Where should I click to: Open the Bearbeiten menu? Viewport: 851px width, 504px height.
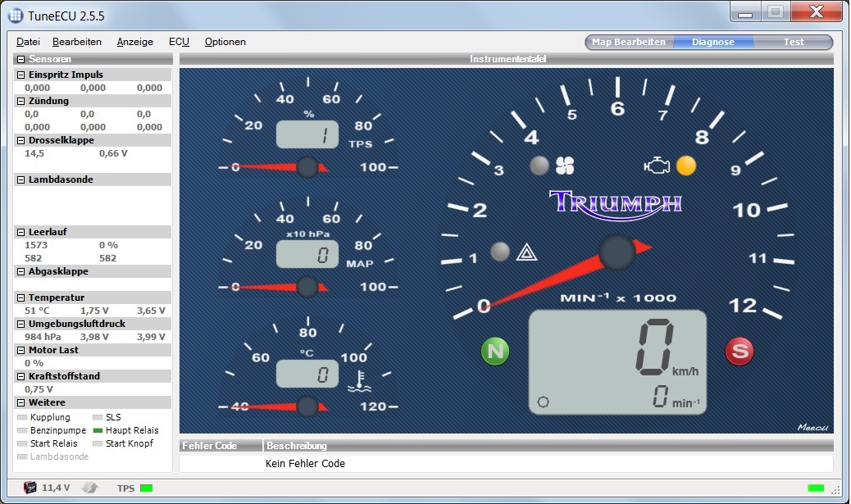click(x=77, y=42)
